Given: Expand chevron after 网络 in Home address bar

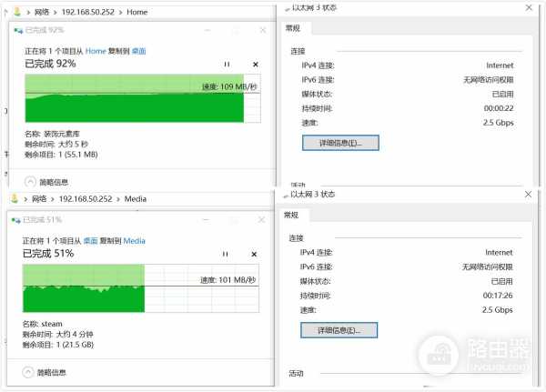Looking at the screenshot, I should coord(55,13).
